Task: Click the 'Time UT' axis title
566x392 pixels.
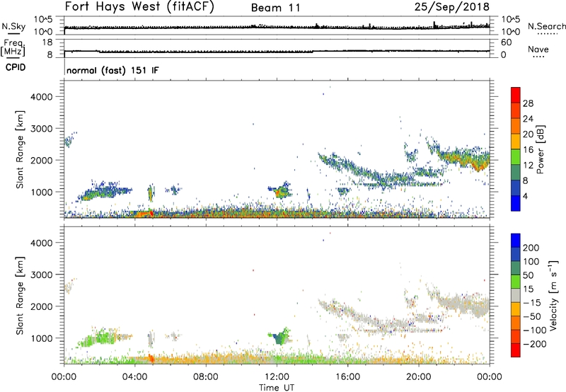Action: 277,387
